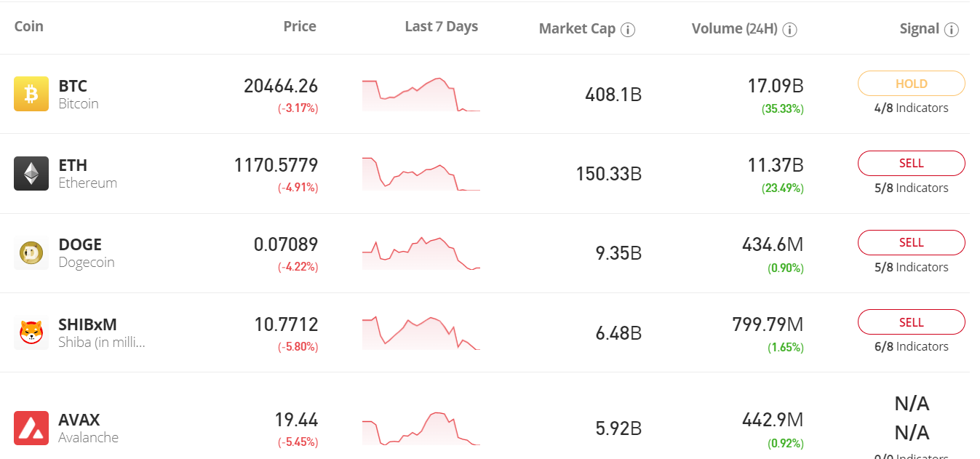
Task: Click Bitcoin's -3.17% percentage change
Action: coord(297,108)
